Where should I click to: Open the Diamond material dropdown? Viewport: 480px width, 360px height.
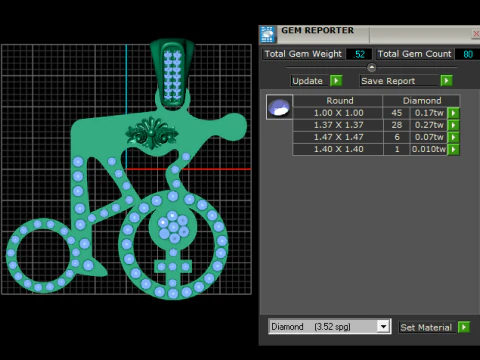383,326
